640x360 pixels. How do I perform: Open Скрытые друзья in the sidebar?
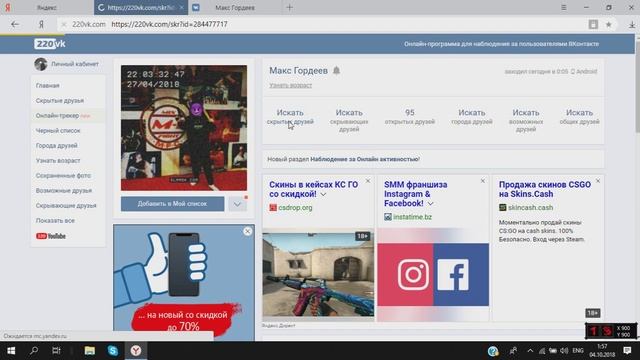click(x=60, y=100)
